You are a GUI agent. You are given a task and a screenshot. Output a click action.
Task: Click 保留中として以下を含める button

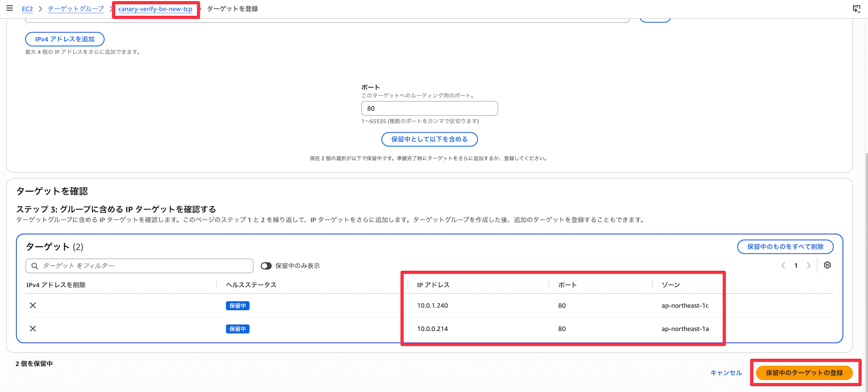pos(430,139)
